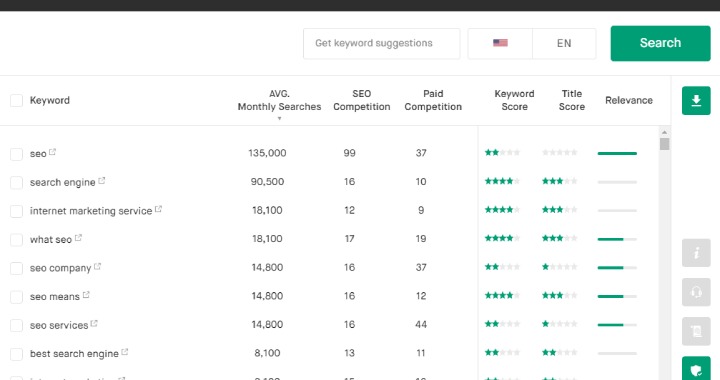Sort by Paid Competition column header
The image size is (720, 380).
point(433,100)
